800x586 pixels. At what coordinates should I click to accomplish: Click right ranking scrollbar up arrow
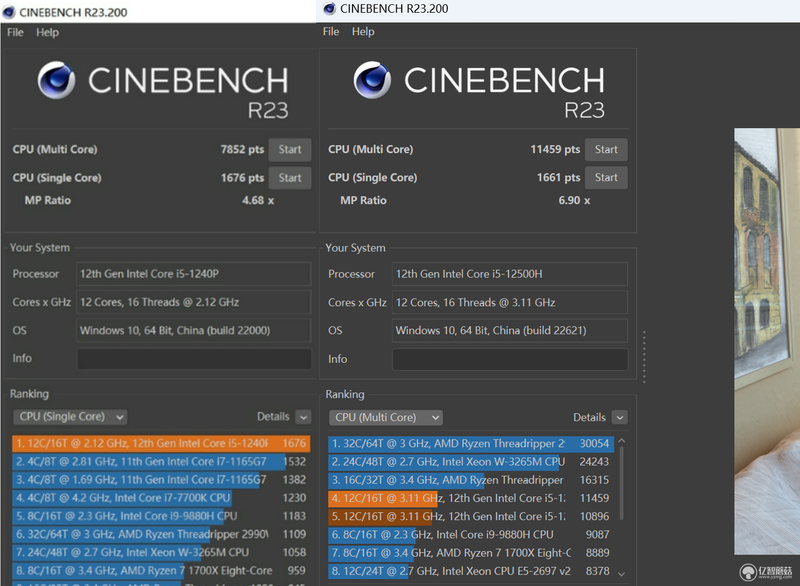[x=621, y=441]
